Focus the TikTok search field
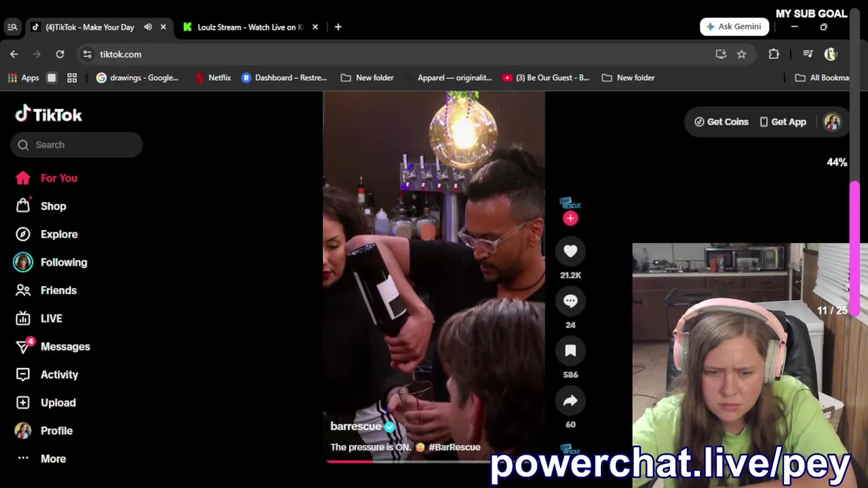 tap(77, 144)
